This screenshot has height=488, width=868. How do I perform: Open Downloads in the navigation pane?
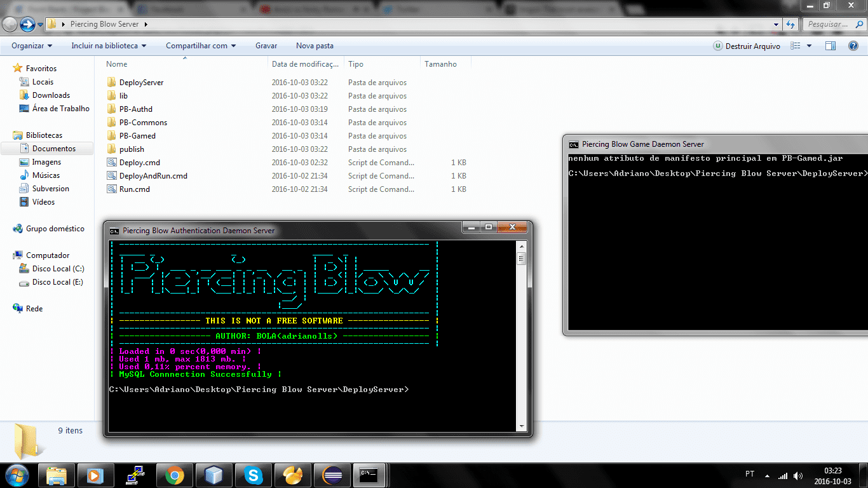coord(51,95)
